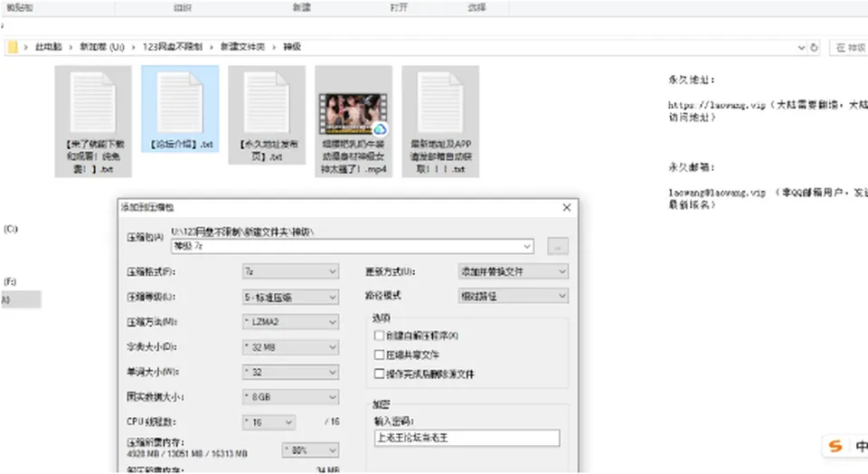Screen dimensions: 868x474
Task: Open the 固实数据大小 dropdown showing 8 GB
Action: [290, 397]
